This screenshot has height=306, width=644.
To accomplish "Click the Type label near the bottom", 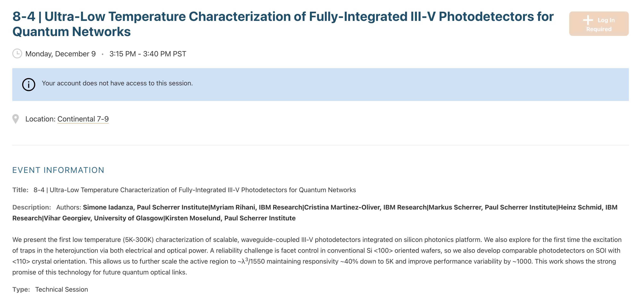I will click(21, 289).
